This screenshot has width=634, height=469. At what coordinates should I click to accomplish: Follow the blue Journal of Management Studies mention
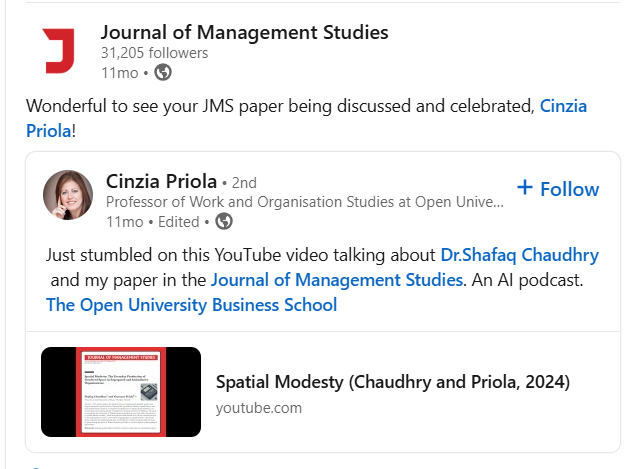click(337, 279)
